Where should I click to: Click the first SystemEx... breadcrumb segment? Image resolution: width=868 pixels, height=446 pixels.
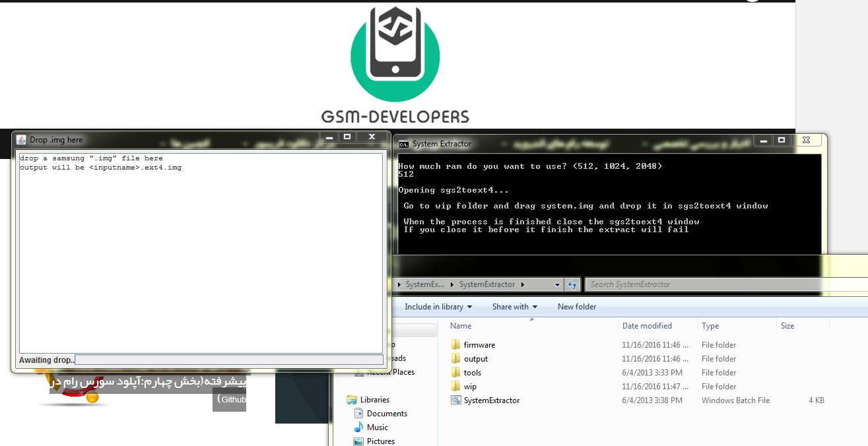pyautogui.click(x=425, y=284)
